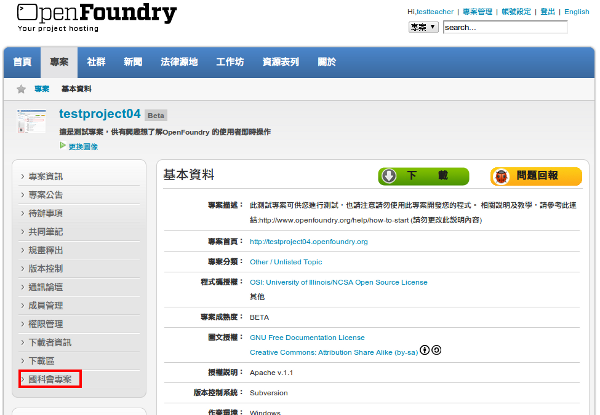
Task: Click the Subversion value text
Action: pyautogui.click(x=269, y=393)
